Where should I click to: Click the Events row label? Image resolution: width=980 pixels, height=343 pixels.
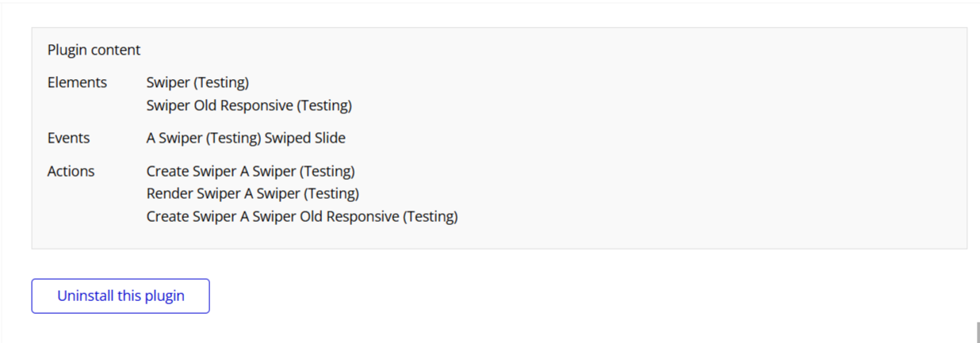pos(69,138)
